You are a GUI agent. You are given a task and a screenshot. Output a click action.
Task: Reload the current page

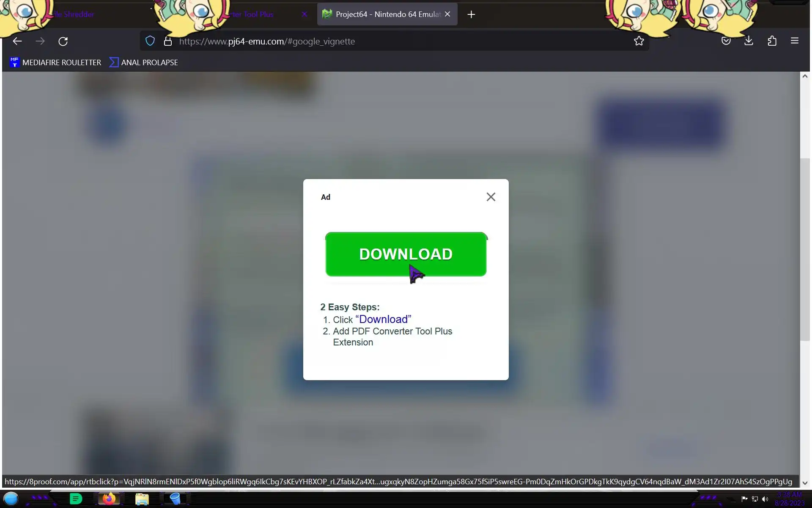click(x=63, y=41)
